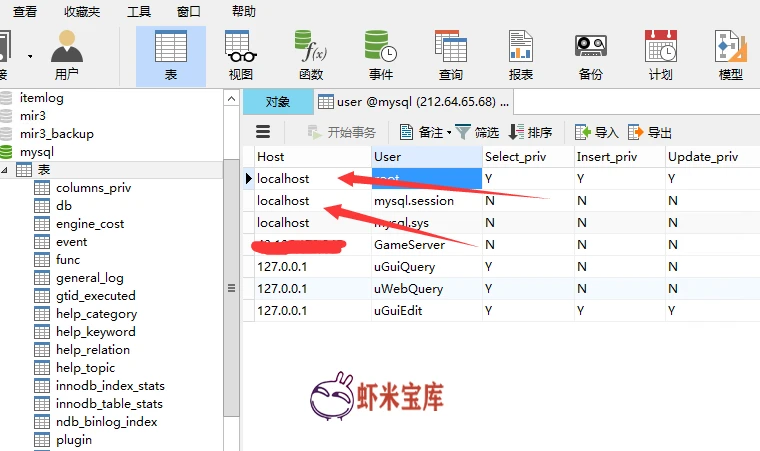760x451 pixels.
Task: Open the 模型 (Model) toolbar icon
Action: (730, 55)
